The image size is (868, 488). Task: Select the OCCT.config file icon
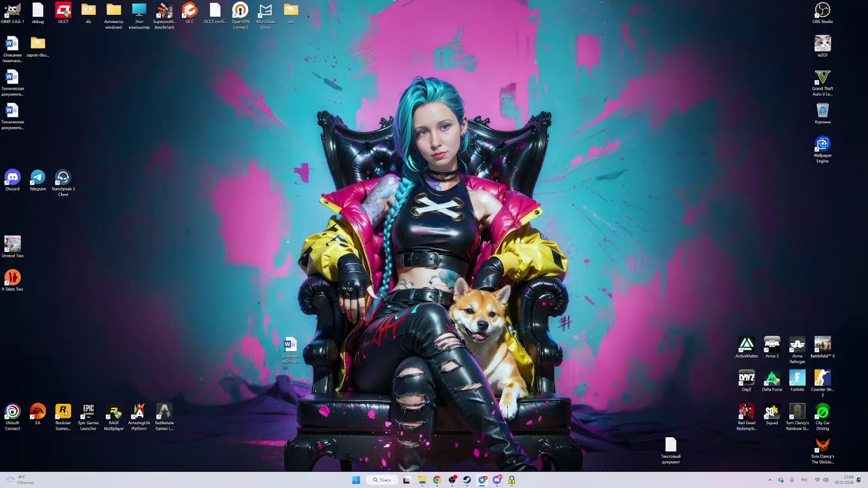(215, 14)
